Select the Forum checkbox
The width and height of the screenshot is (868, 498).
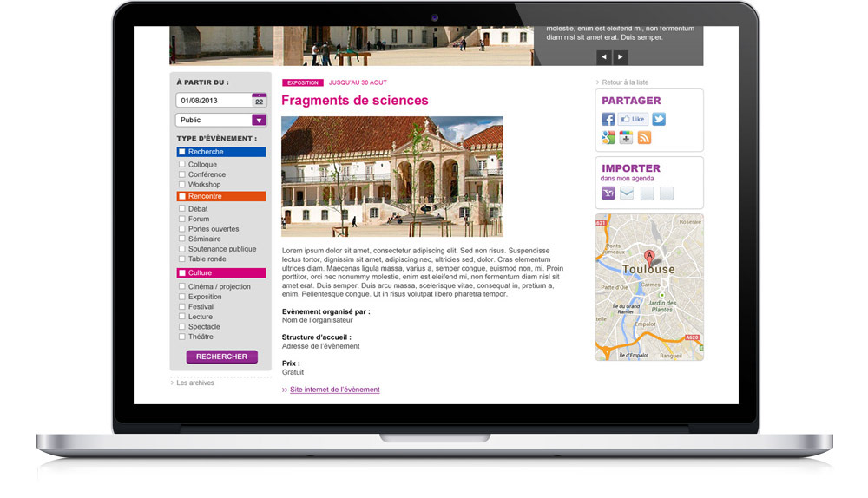coord(181,219)
